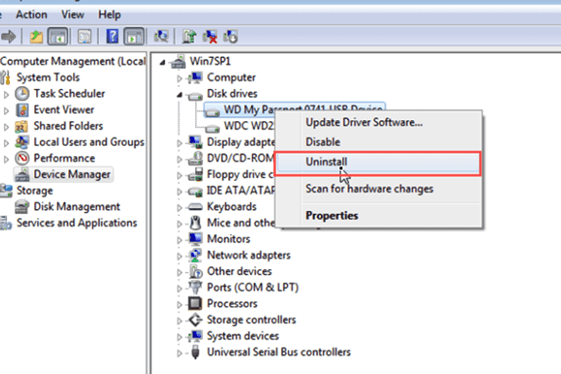Click the Mice category mouse icon
This screenshot has width=561, height=374.
(195, 223)
